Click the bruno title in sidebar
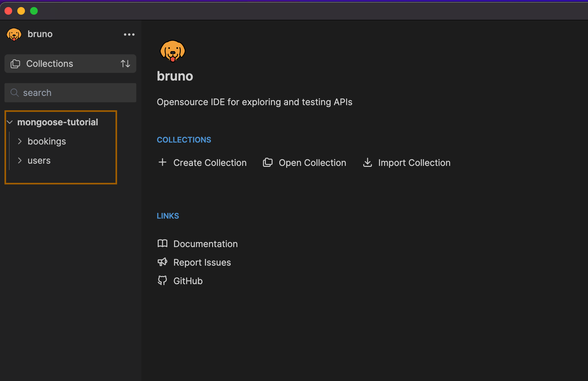The height and width of the screenshot is (381, 588). [40, 34]
